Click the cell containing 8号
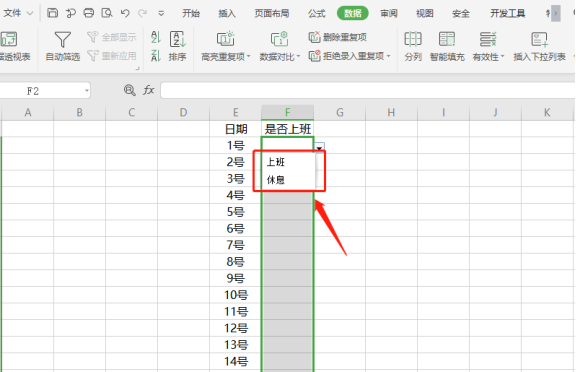Image resolution: width=576 pixels, height=372 pixels. (x=235, y=262)
